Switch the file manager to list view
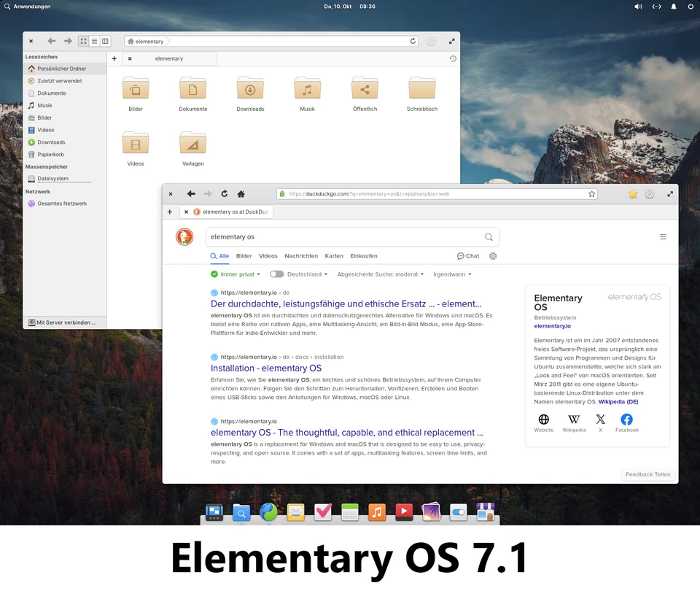The height and width of the screenshot is (591, 700). 94,42
